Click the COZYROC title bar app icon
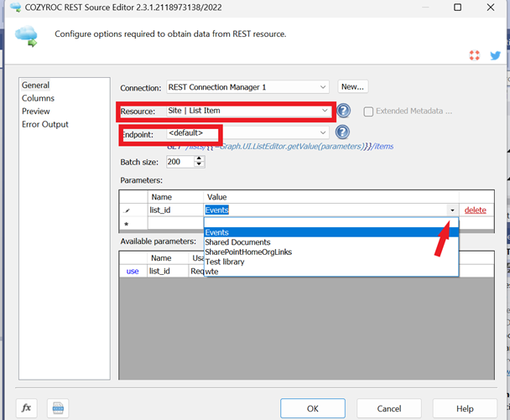This screenshot has height=420, width=510. pyautogui.click(x=15, y=8)
